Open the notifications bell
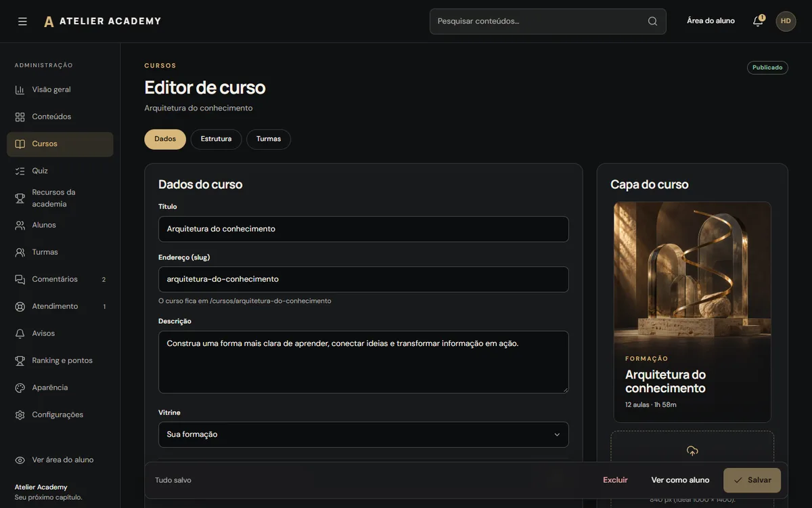 [x=758, y=21]
